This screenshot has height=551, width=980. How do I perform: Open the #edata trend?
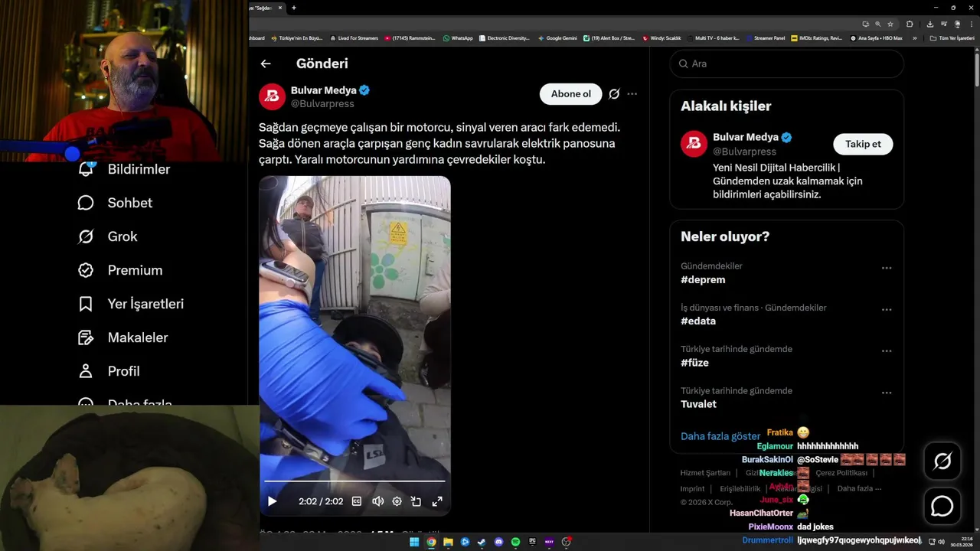[698, 321]
